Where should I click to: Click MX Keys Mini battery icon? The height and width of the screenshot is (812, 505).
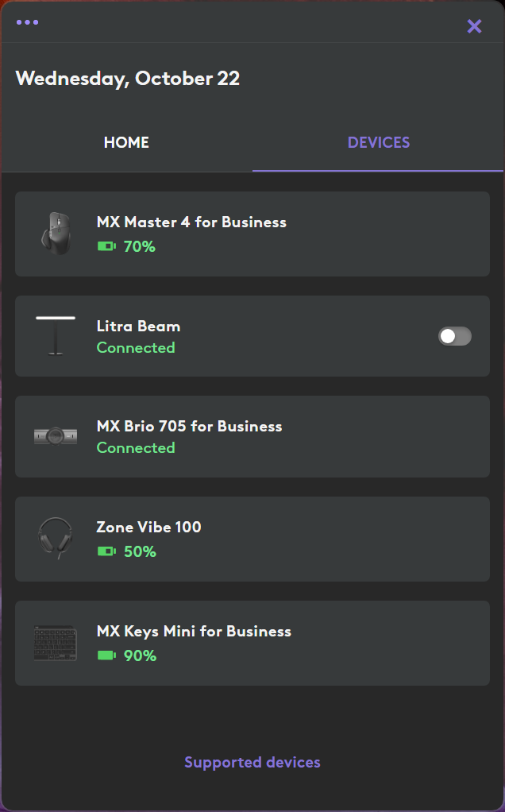[x=106, y=655]
